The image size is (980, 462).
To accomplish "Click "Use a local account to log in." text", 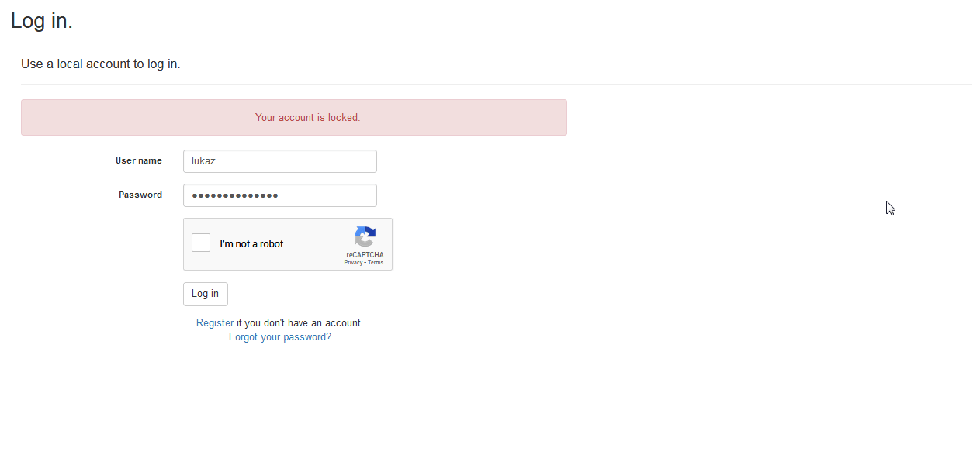I will 101,64.
